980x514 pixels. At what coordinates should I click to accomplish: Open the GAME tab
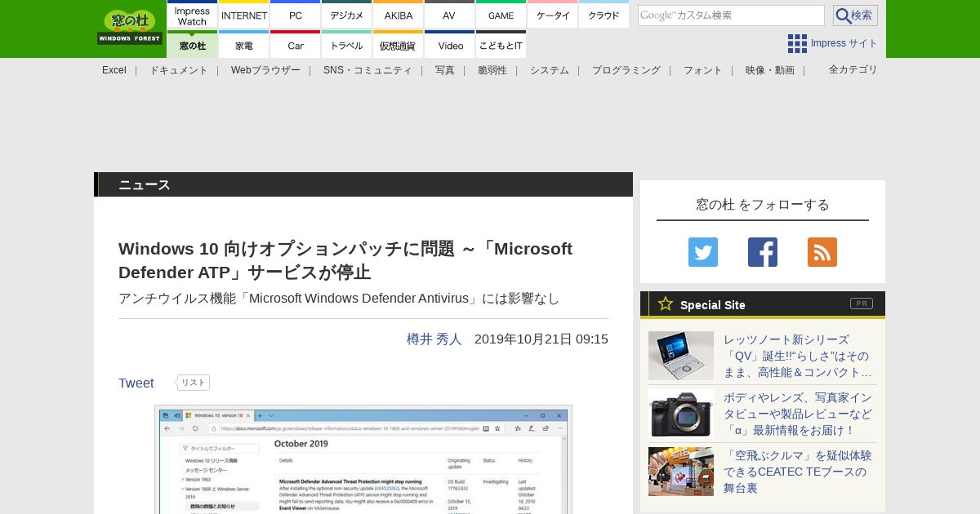501,15
